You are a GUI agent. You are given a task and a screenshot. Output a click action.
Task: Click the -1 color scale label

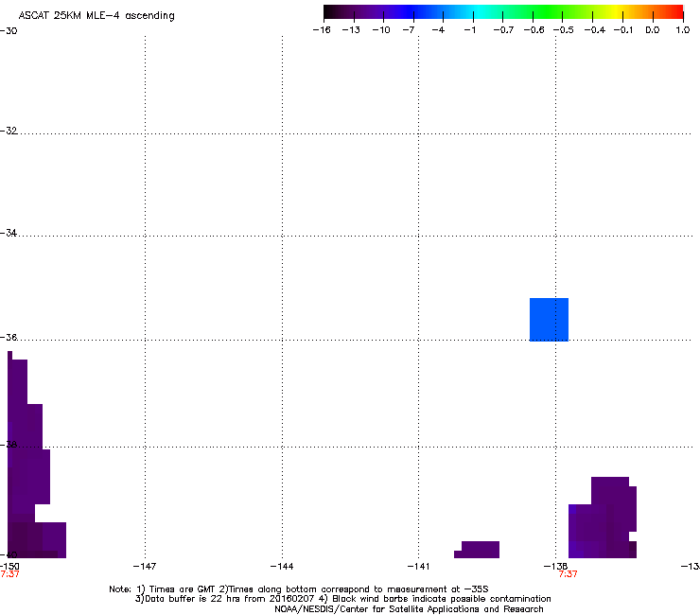(x=469, y=30)
